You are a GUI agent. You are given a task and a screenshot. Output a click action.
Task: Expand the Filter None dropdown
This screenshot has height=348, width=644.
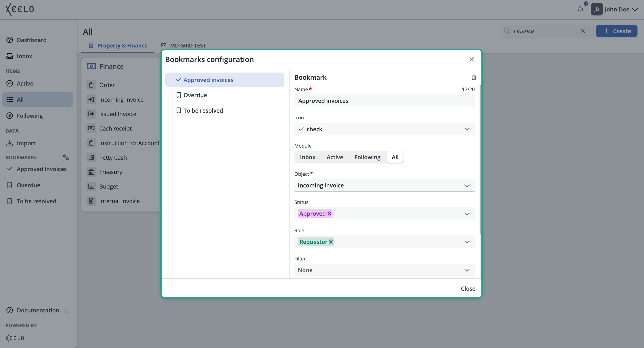384,270
